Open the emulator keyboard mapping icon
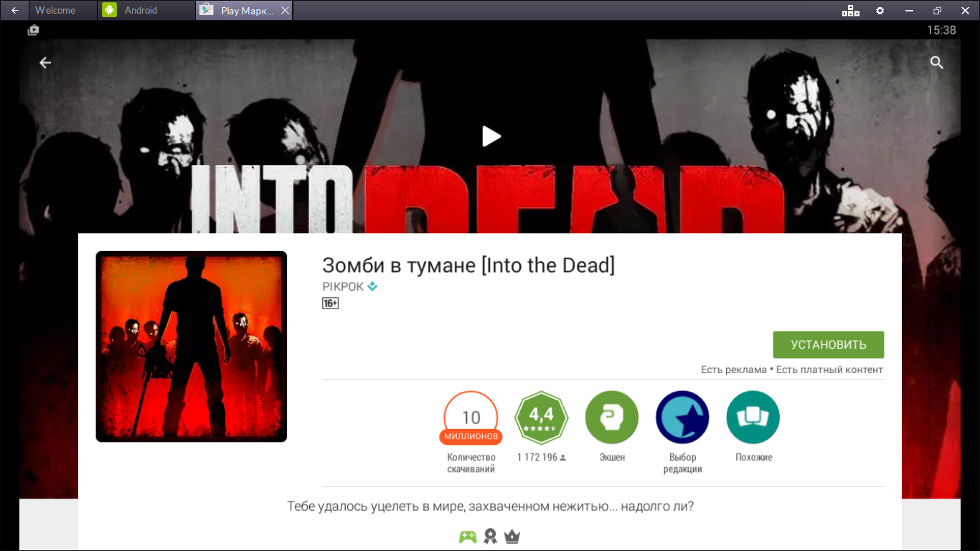Image resolution: width=980 pixels, height=551 pixels. click(x=851, y=11)
